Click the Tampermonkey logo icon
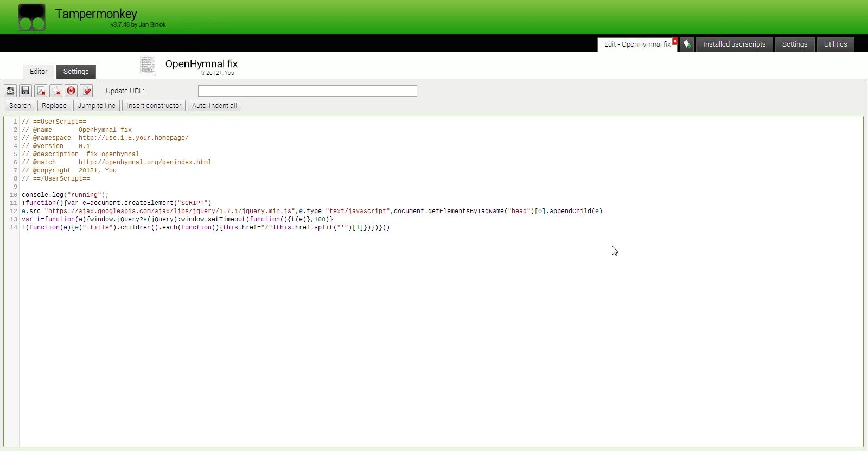868x454 pixels. click(32, 17)
